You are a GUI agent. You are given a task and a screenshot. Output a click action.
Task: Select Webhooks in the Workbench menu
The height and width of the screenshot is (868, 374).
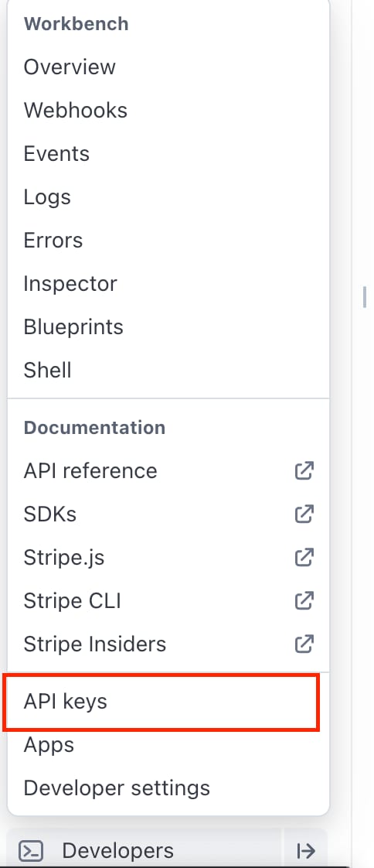(168, 110)
